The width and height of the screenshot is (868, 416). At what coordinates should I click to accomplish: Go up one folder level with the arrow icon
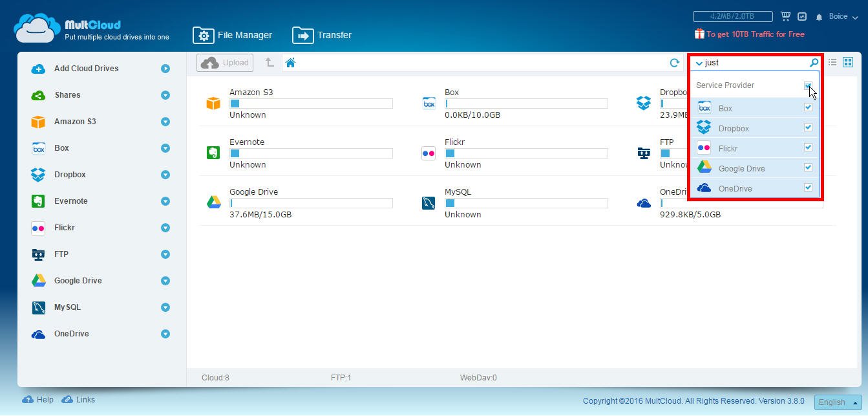[270, 63]
